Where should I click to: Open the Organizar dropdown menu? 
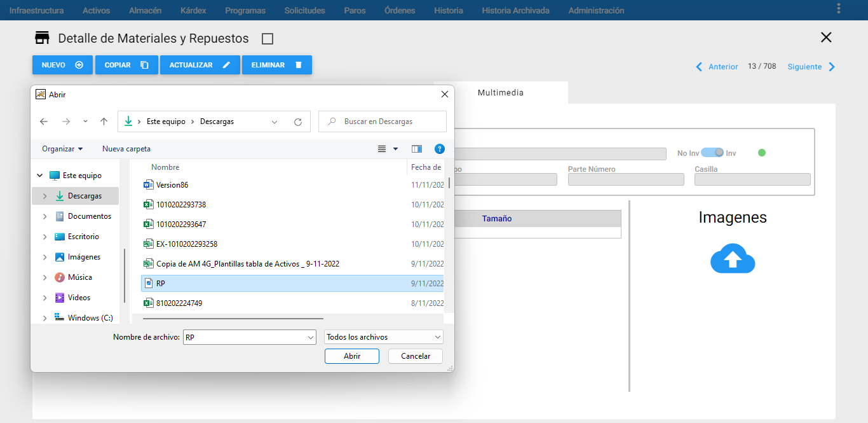click(x=62, y=149)
